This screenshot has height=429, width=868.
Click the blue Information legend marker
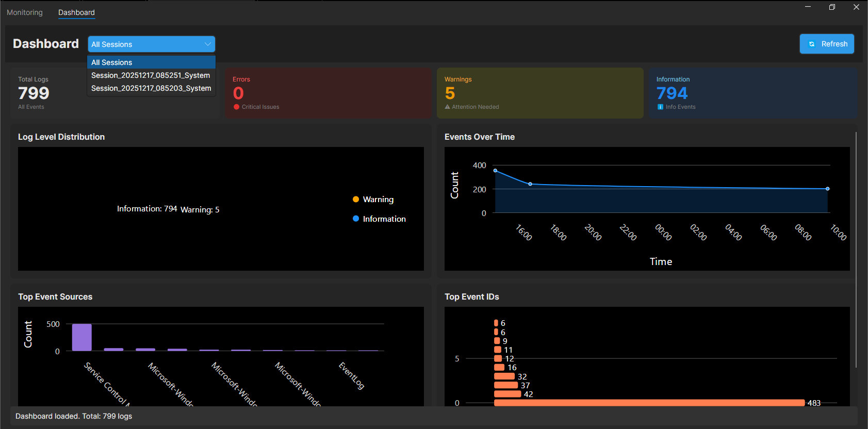tap(356, 219)
